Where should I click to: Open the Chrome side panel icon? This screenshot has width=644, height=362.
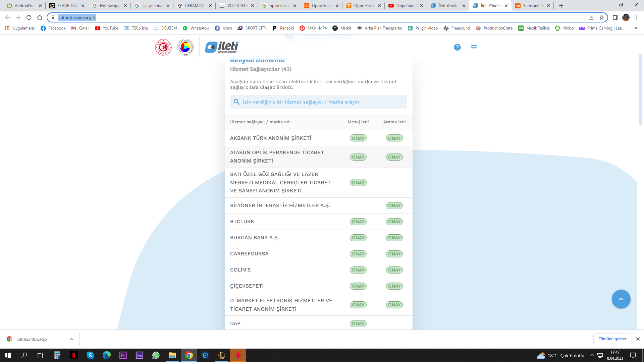point(615,17)
